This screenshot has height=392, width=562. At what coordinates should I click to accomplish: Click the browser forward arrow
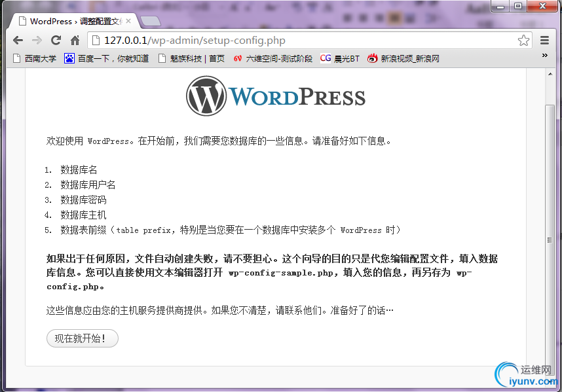click(37, 41)
